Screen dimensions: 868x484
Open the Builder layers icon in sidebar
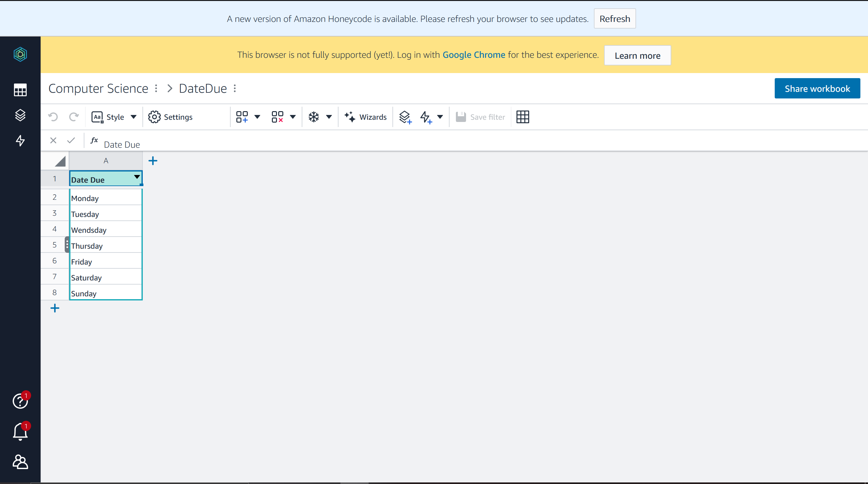click(x=20, y=115)
